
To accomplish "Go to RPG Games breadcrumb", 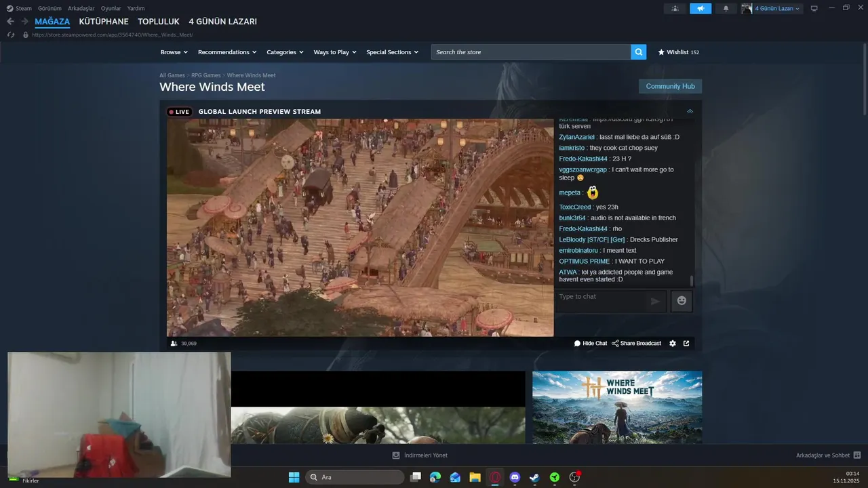I will point(206,75).
